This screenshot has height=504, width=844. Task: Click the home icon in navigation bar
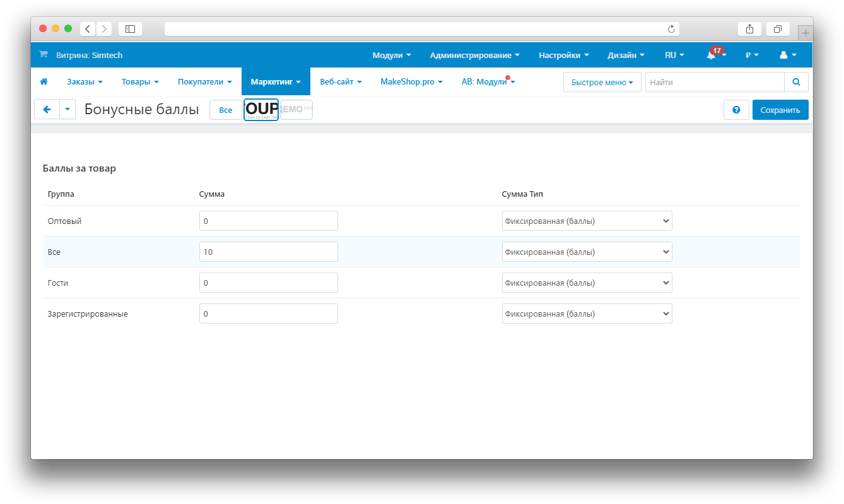(44, 82)
